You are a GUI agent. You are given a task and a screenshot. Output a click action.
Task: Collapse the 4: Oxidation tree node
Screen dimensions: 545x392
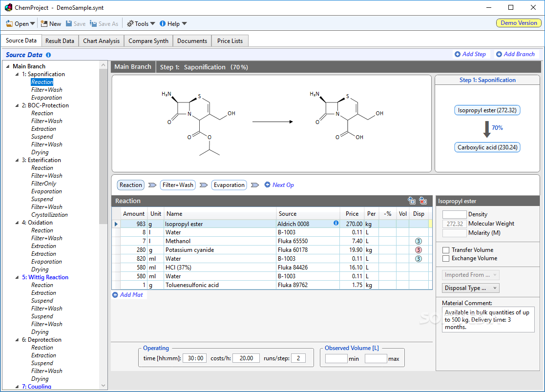[x=17, y=223]
